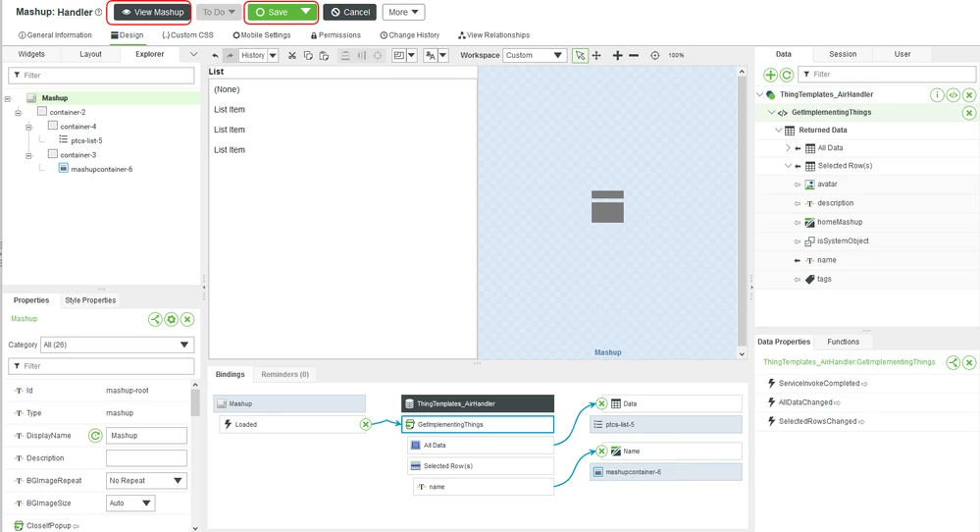Refresh the Data panel entities
Image resolution: width=980 pixels, height=532 pixels.
point(787,75)
